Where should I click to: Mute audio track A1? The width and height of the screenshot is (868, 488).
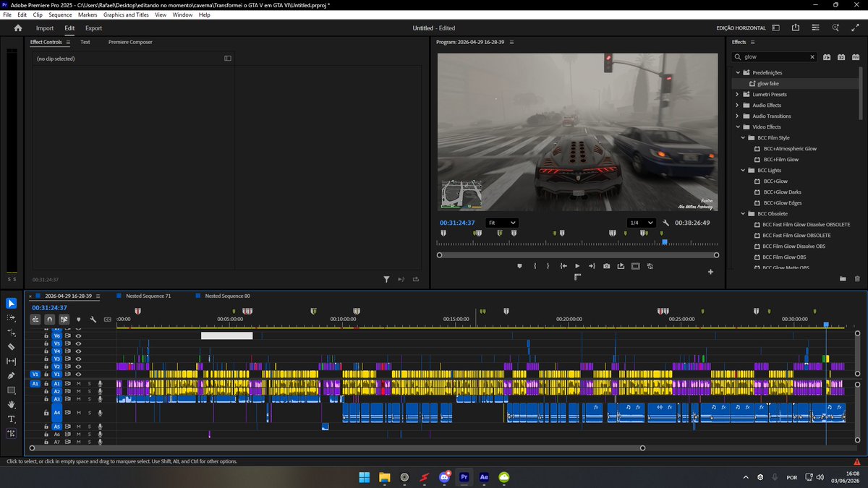[x=78, y=384]
